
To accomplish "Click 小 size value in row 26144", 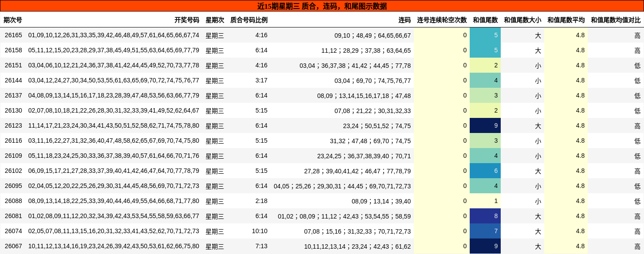I will 538,80.
